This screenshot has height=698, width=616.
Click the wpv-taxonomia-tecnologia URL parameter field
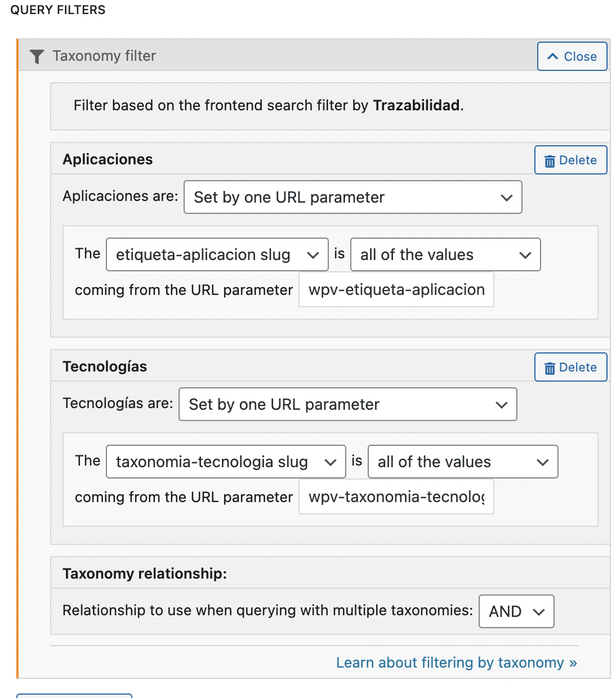[x=396, y=496]
